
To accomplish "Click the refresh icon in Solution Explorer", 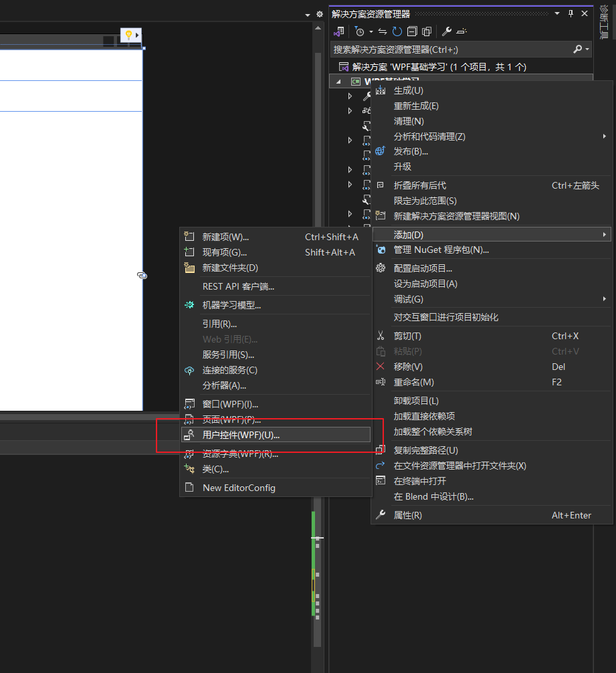I will tap(397, 31).
